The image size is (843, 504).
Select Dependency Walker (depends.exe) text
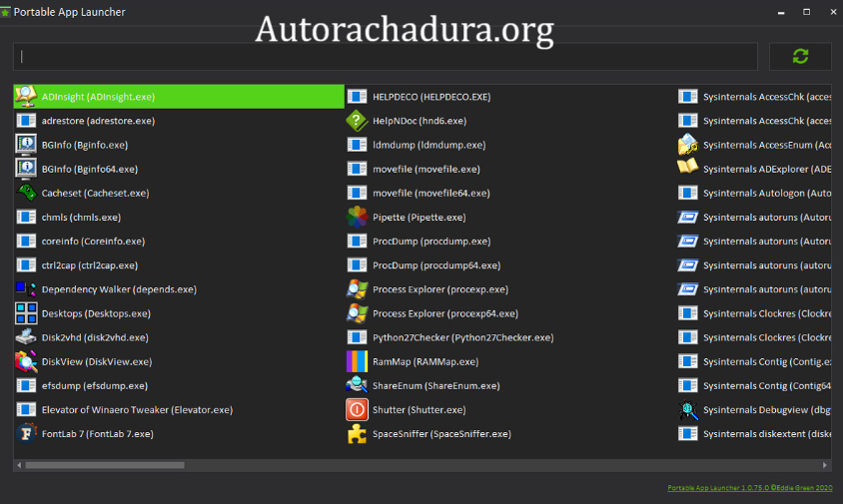119,289
